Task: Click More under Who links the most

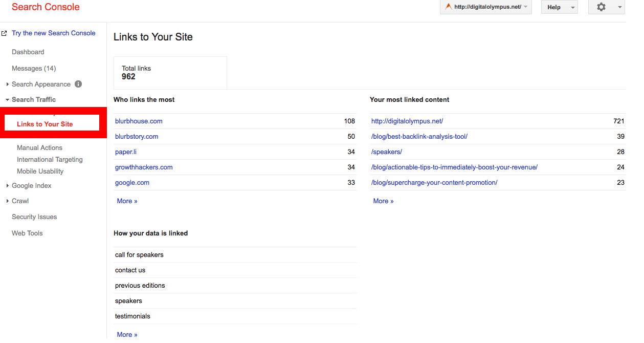Action: pyautogui.click(x=127, y=201)
